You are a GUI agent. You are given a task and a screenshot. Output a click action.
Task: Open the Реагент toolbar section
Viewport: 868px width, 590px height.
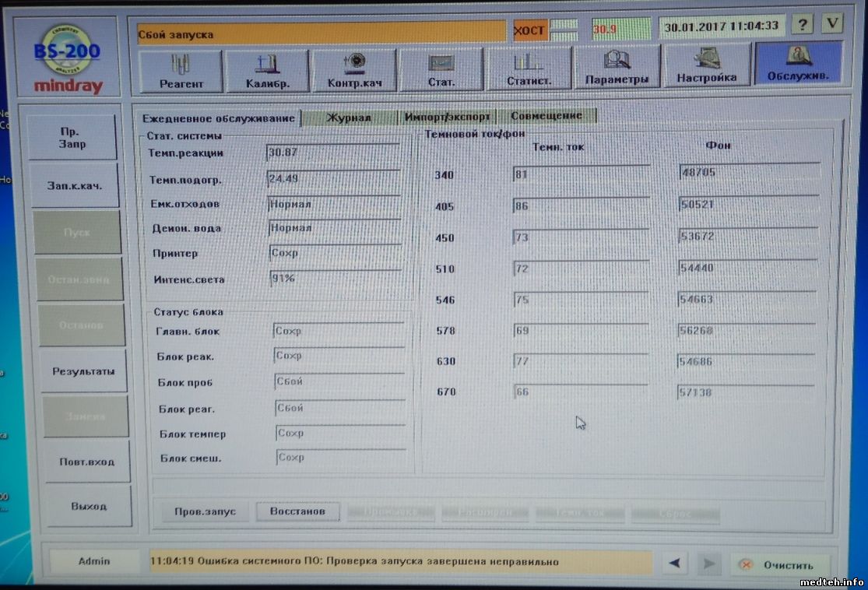pyautogui.click(x=181, y=71)
